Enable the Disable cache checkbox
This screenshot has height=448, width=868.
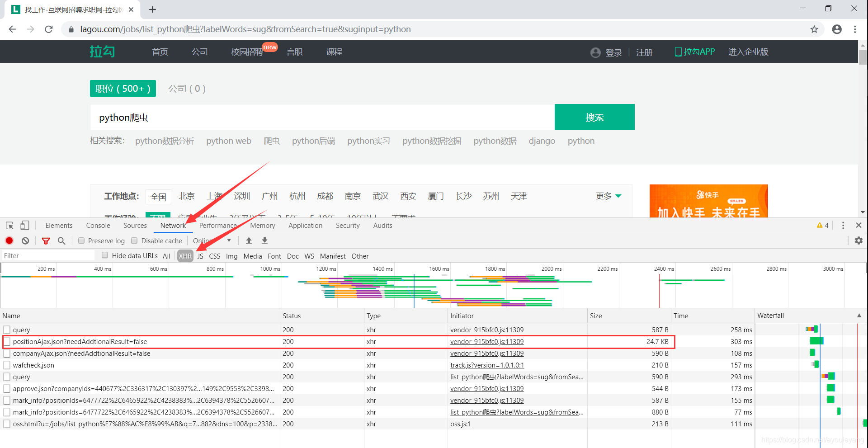click(134, 241)
